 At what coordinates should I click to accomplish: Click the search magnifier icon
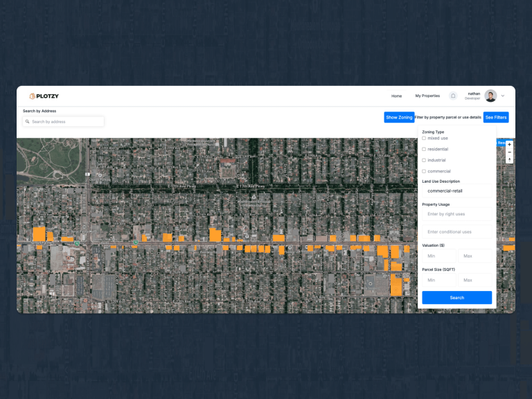[x=28, y=122]
